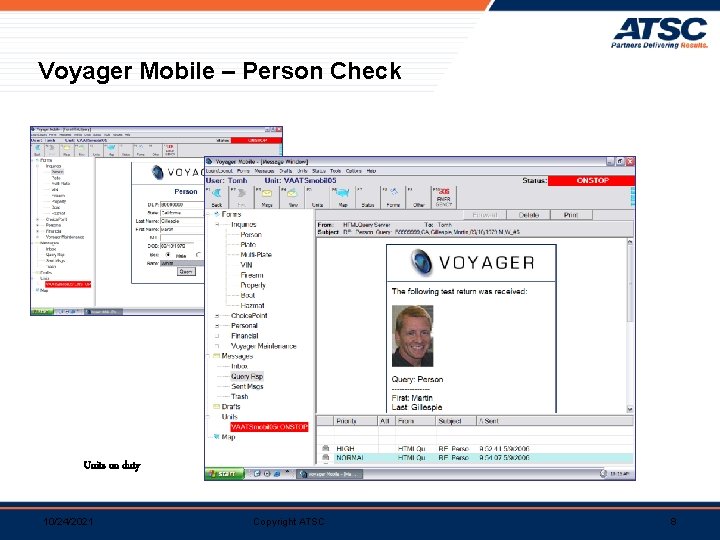Click the person photo thumbnail

click(412, 336)
